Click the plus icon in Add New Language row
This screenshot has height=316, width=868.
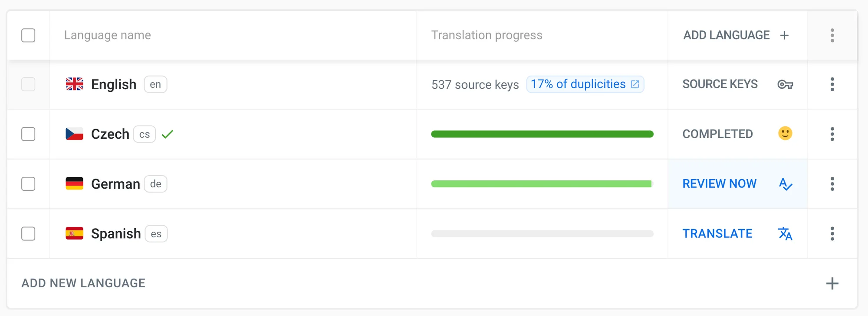pyautogui.click(x=832, y=283)
